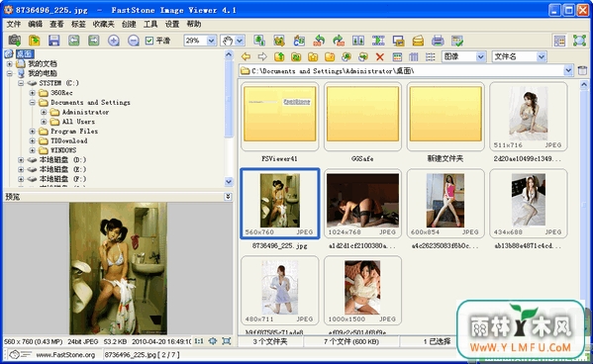The height and width of the screenshot is (364, 593).
Task: Select the 600x854 JPEG thumbnail
Action: (445, 204)
